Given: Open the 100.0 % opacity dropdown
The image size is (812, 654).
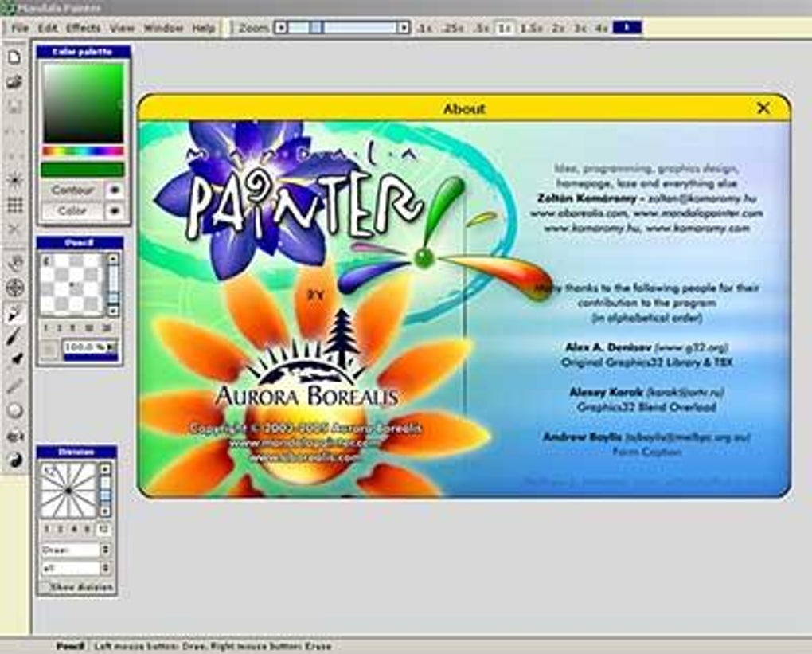Looking at the screenshot, I should 112,347.
